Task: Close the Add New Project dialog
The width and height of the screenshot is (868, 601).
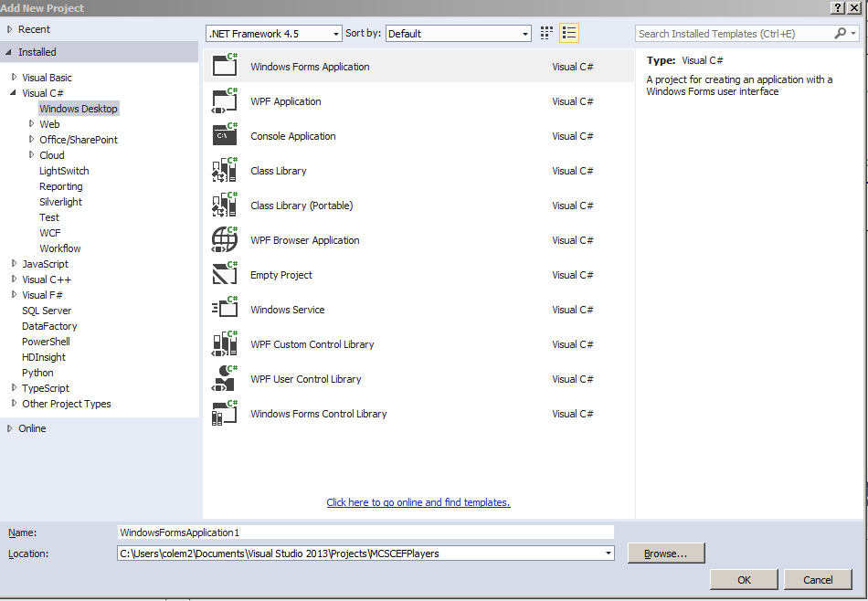Action: pyautogui.click(x=854, y=7)
